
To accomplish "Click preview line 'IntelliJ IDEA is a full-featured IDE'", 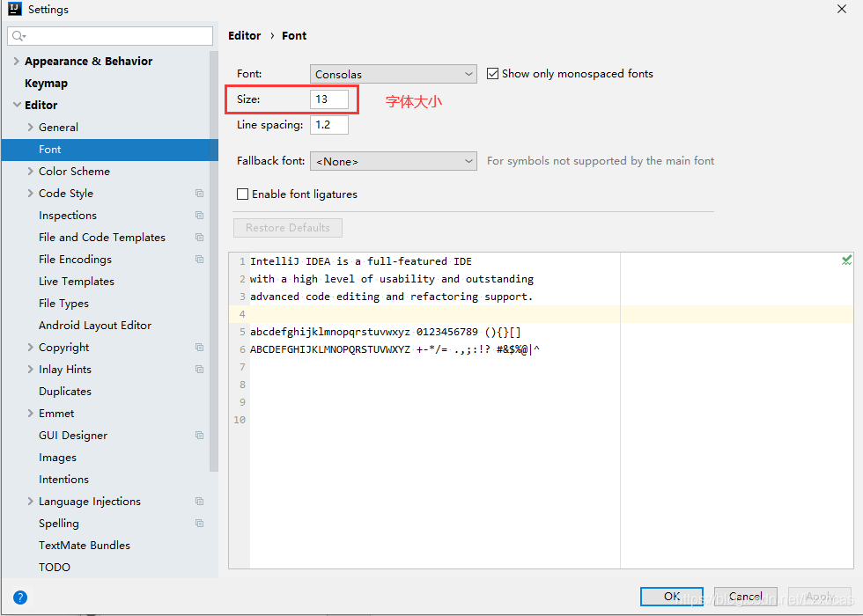I will [x=361, y=261].
